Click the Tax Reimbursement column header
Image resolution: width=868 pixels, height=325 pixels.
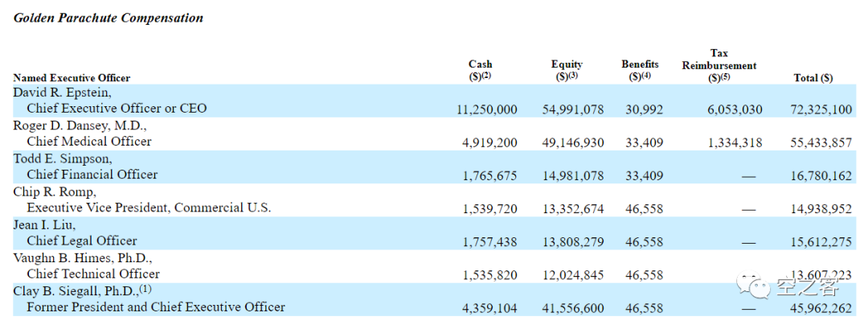tap(719, 65)
